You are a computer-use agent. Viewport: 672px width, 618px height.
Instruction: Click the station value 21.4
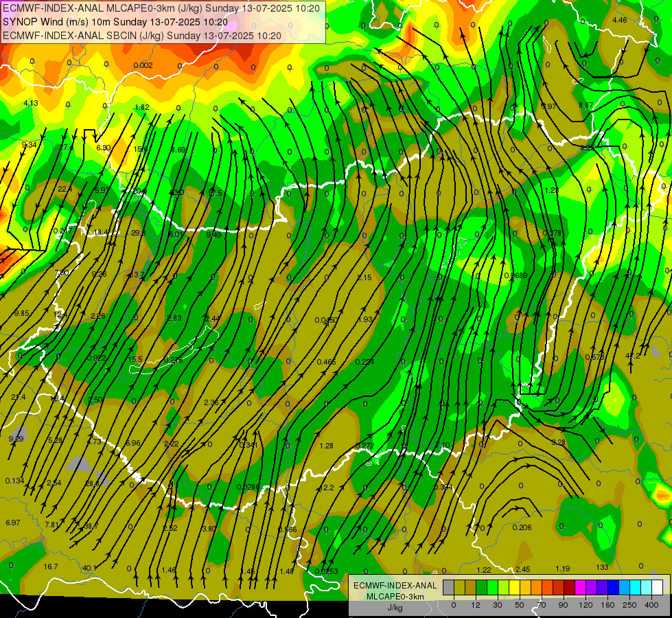[x=18, y=397]
